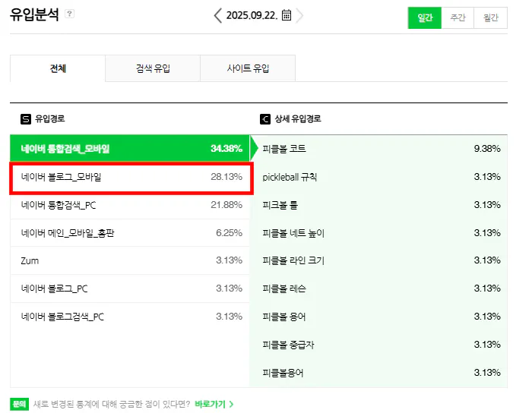Click the 피클볼 레슨 keyword
The height and width of the screenshot is (413, 532).
pos(284,288)
